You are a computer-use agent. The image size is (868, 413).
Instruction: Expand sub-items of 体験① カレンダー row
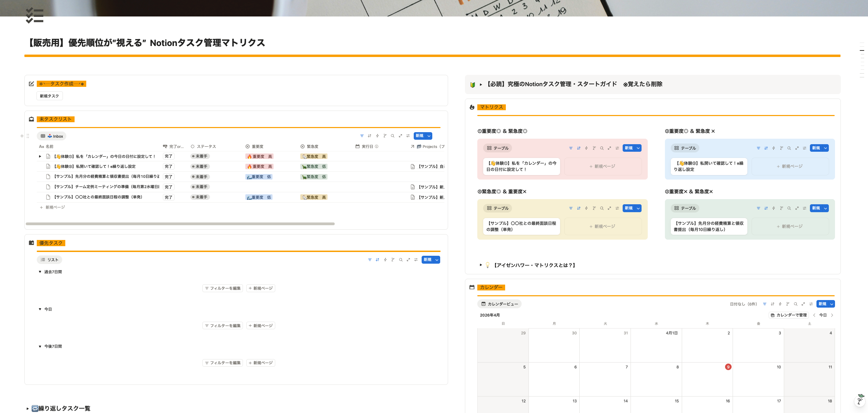click(x=40, y=157)
